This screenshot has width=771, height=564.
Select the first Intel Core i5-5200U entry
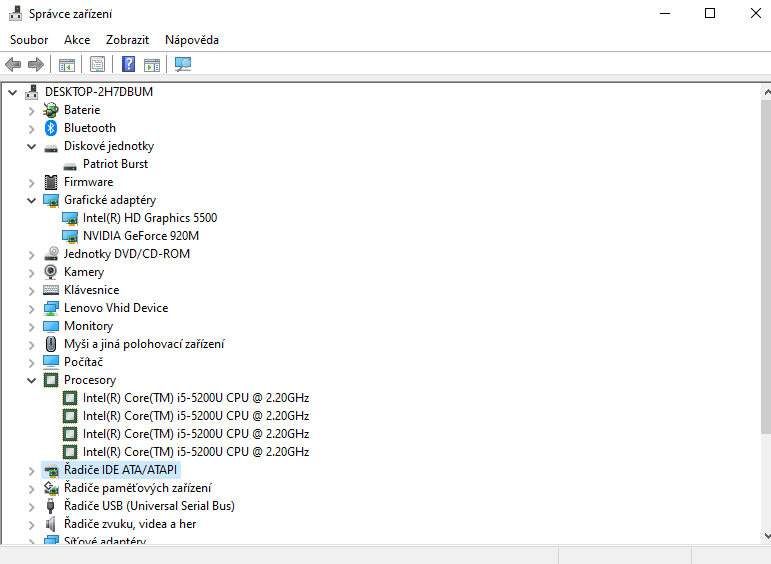pos(196,398)
